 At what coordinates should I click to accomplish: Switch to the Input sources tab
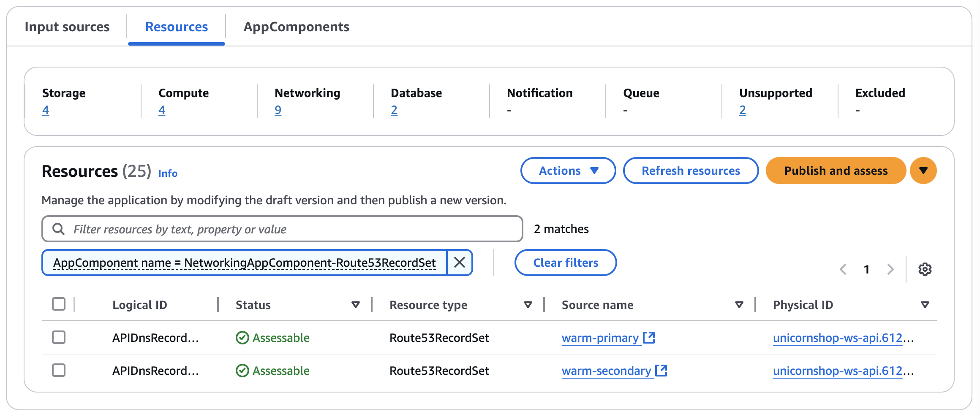[x=67, y=27]
